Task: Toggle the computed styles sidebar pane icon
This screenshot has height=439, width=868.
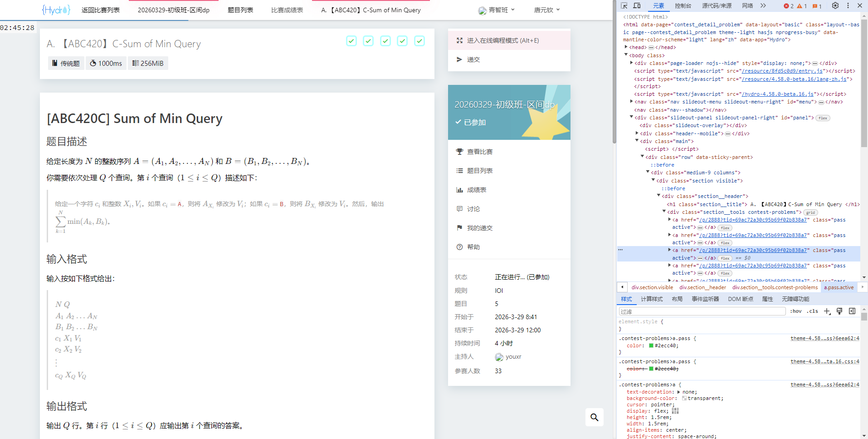Action: (852, 311)
